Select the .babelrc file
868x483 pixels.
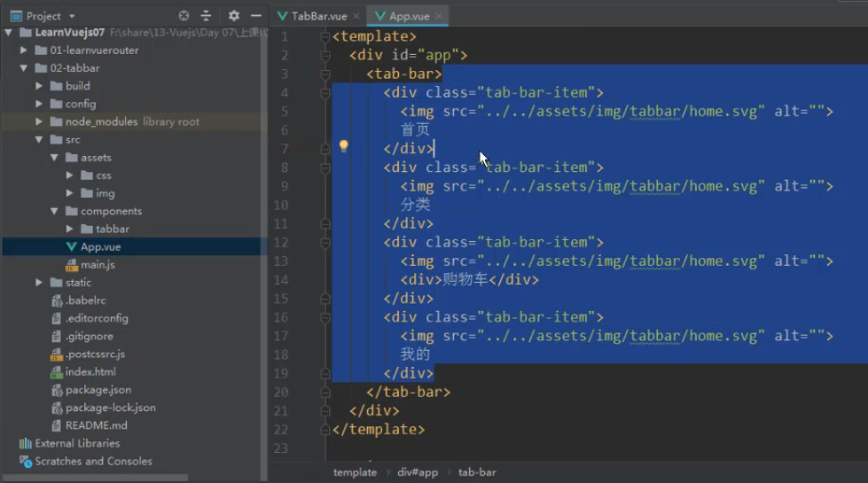[85, 300]
